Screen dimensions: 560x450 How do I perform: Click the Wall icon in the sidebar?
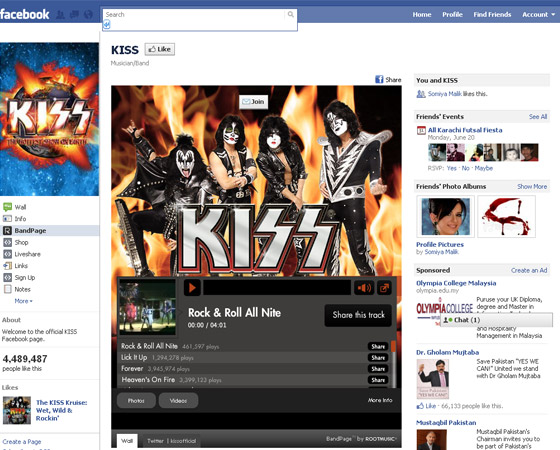click(8, 207)
